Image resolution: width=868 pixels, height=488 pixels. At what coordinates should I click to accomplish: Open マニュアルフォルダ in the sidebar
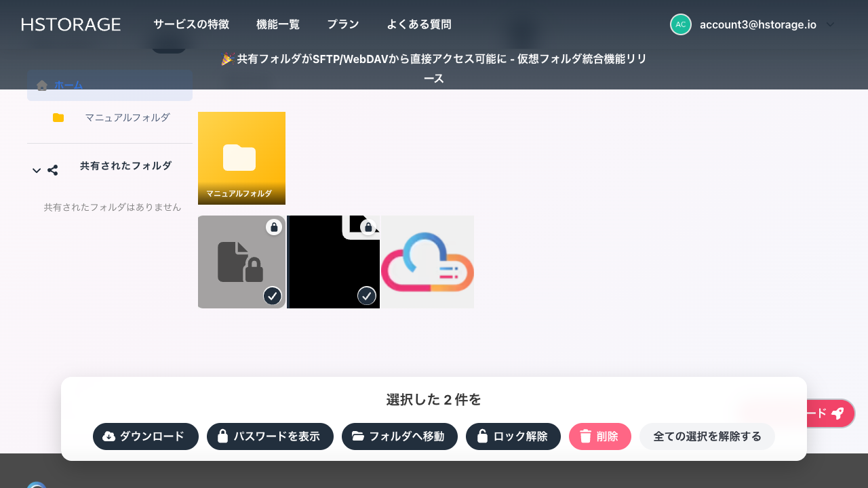tap(127, 118)
